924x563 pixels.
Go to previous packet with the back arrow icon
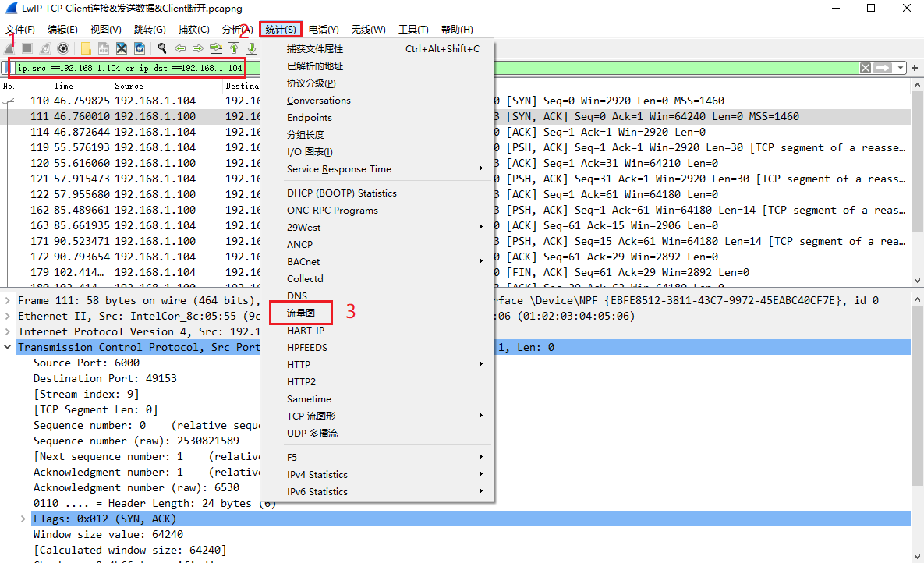[180, 48]
